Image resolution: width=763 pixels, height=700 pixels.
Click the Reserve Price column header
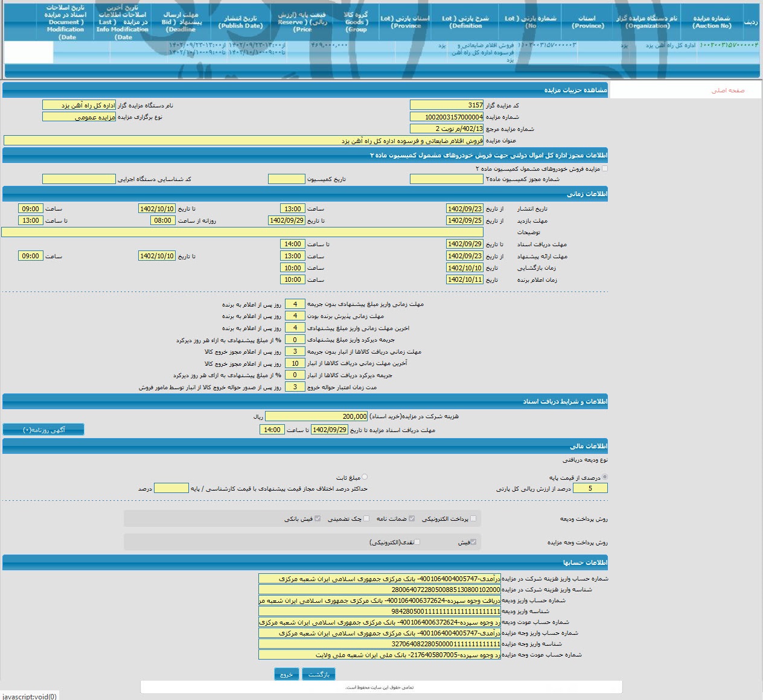click(x=302, y=22)
